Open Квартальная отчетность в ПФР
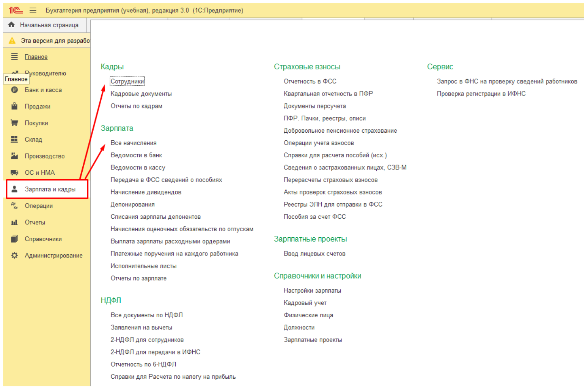This screenshot has height=392, width=588. click(x=328, y=94)
